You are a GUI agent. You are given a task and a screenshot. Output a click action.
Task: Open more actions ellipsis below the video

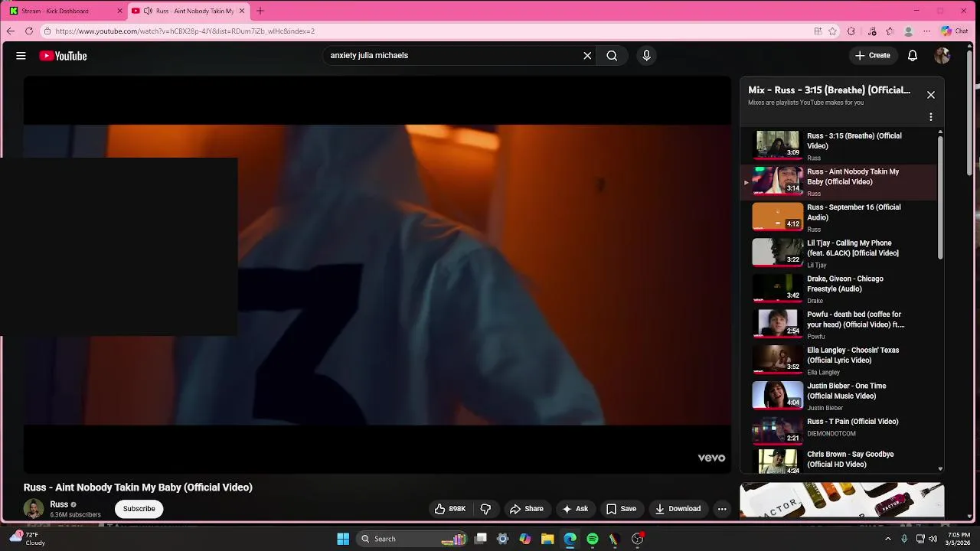[x=722, y=509]
